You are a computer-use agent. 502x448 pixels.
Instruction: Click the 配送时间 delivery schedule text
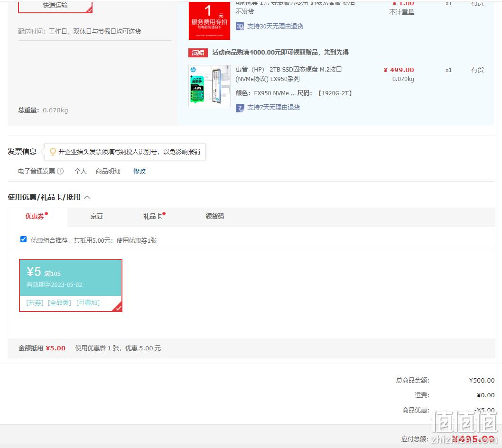[x=79, y=31]
